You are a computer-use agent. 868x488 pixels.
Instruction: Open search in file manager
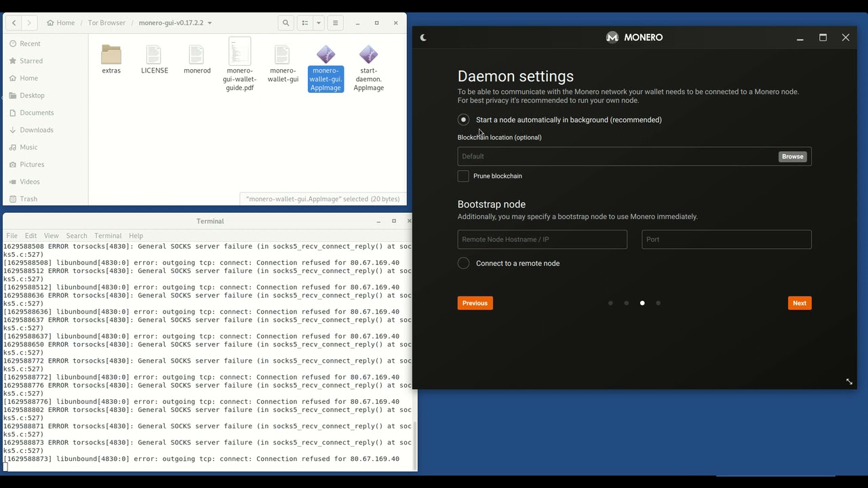286,22
